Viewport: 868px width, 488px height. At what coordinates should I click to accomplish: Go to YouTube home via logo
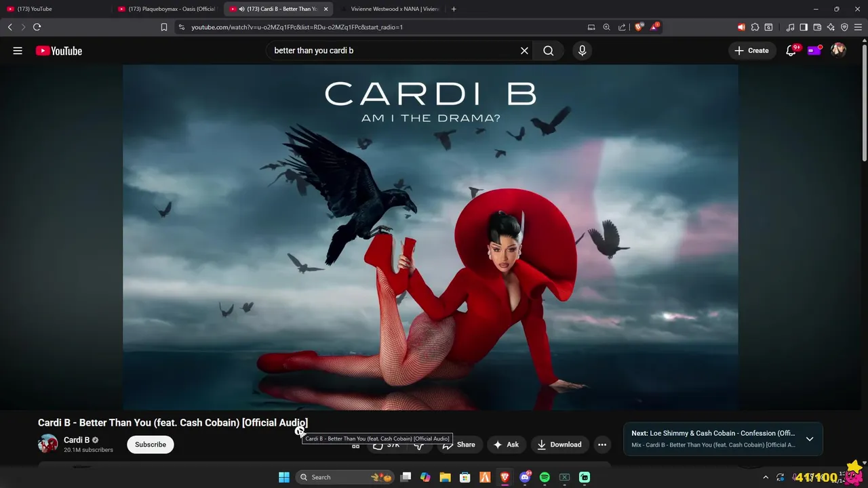coord(59,51)
